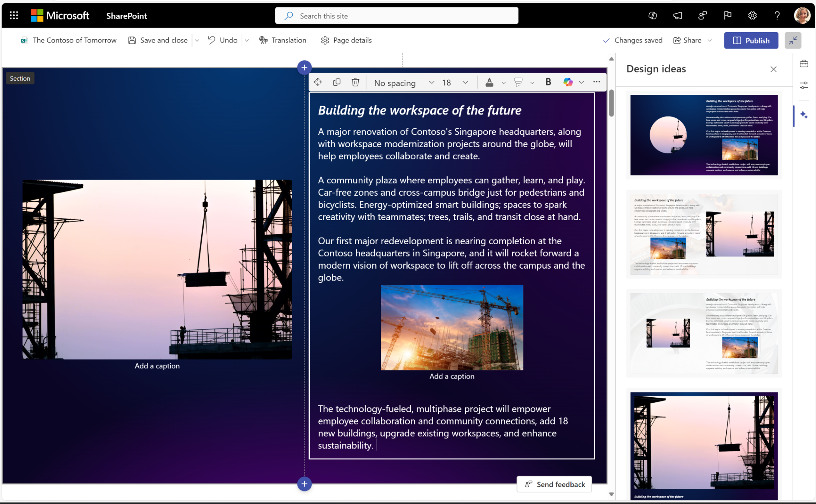The height and width of the screenshot is (504, 816).
Task: Open the Translation menu item
Action: pyautogui.click(x=283, y=40)
